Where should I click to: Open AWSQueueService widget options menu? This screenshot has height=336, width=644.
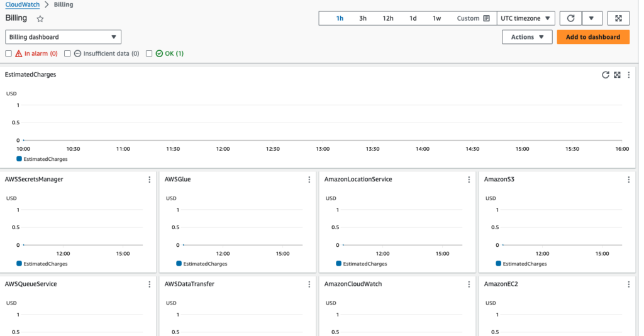[x=150, y=285]
